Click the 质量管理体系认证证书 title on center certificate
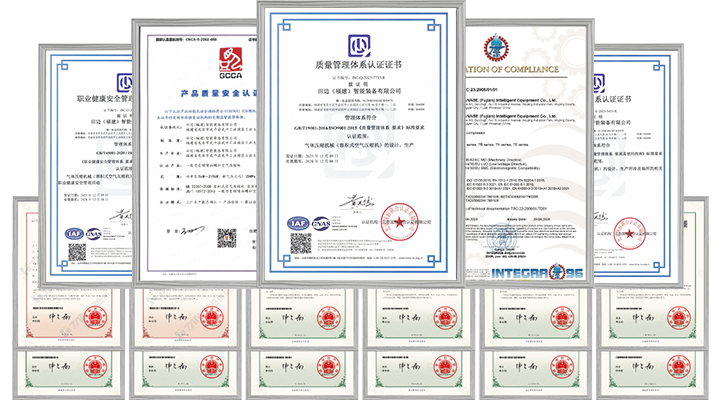Screen dimensions: 721x406 tap(358, 65)
